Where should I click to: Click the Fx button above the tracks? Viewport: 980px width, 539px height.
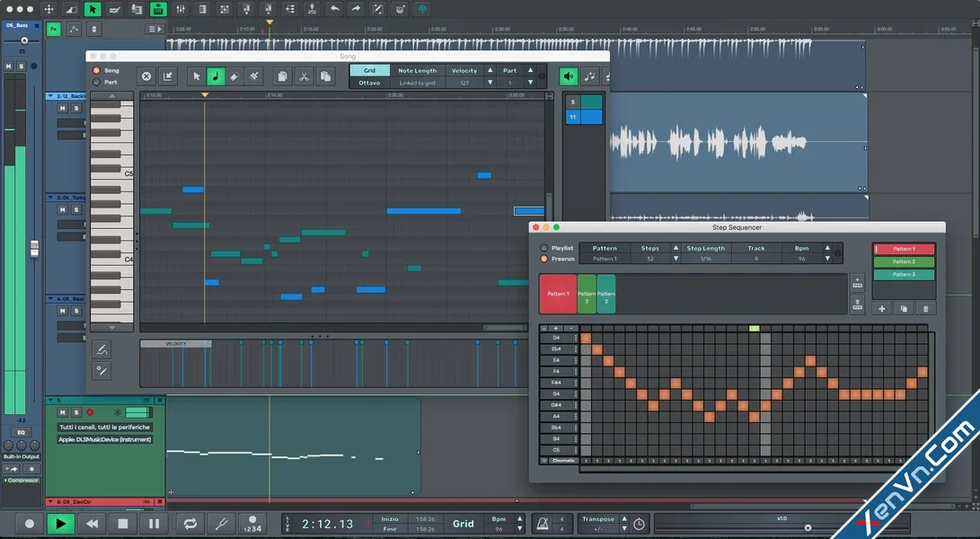[54, 29]
